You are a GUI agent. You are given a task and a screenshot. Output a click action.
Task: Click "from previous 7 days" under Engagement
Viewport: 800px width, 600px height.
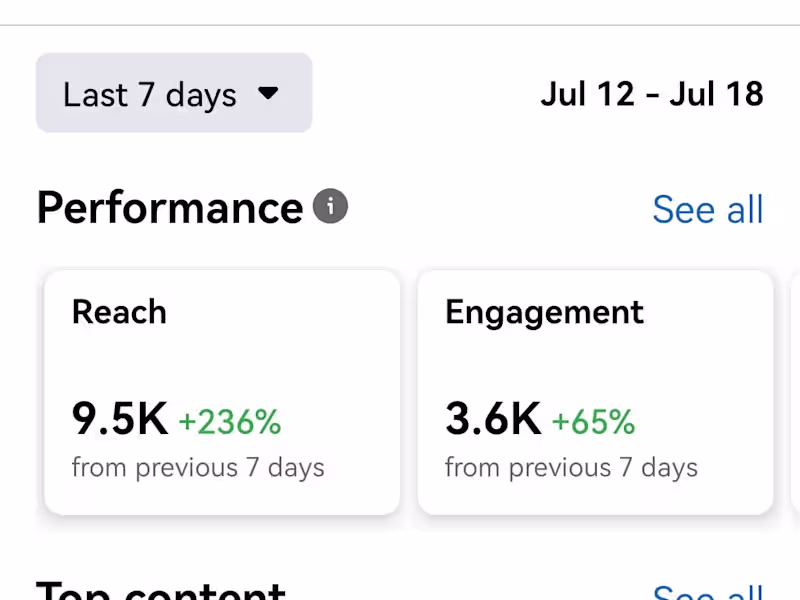[x=571, y=468]
